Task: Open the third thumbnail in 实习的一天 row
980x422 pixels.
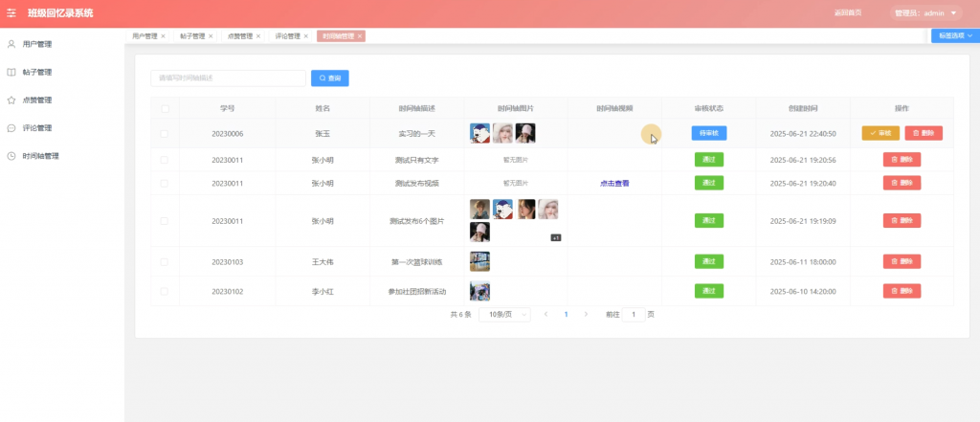Action: pyautogui.click(x=525, y=133)
